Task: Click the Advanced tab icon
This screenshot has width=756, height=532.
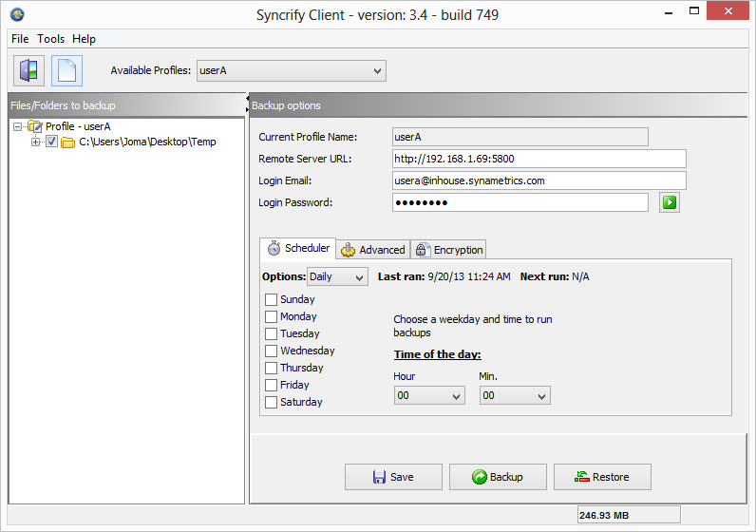Action: click(x=348, y=250)
